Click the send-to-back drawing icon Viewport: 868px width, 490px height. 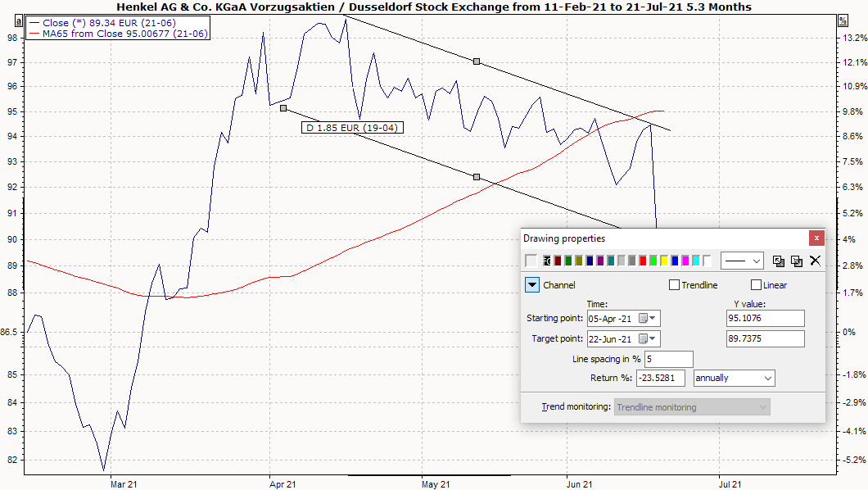pyautogui.click(x=796, y=261)
